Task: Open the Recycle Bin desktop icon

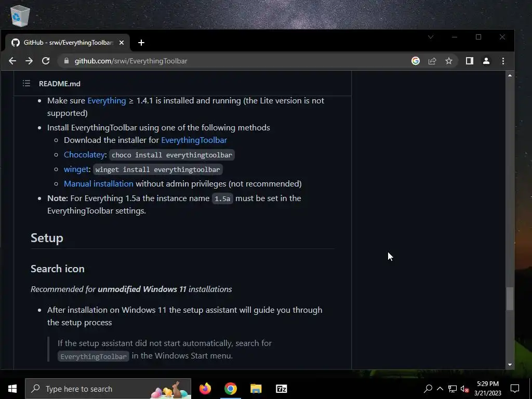Action: [20, 16]
